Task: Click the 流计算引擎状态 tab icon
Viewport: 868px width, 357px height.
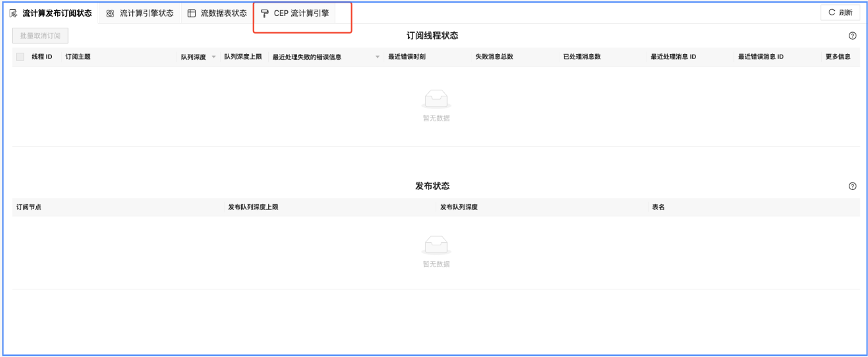Action: tap(110, 13)
